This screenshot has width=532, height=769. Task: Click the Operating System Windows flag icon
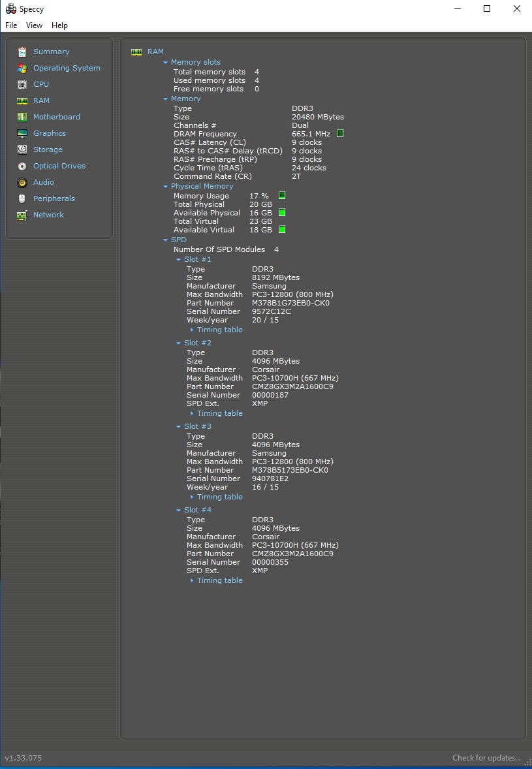[22, 68]
